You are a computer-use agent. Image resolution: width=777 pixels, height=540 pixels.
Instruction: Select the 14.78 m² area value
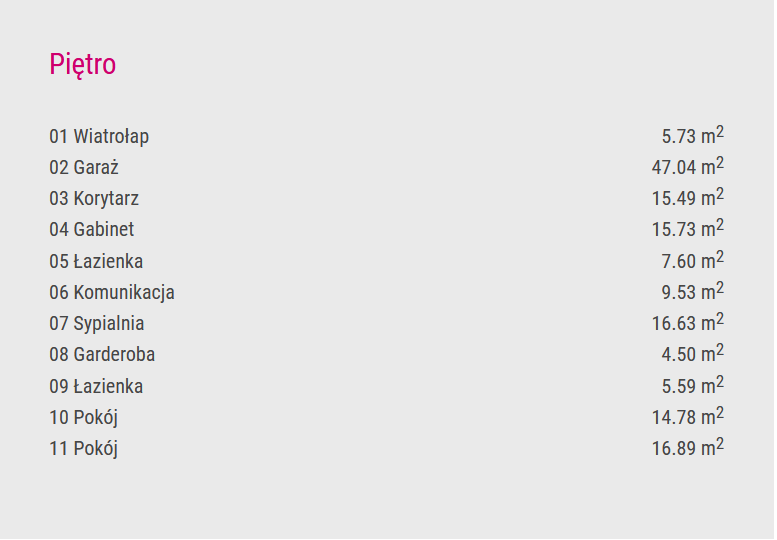click(688, 416)
